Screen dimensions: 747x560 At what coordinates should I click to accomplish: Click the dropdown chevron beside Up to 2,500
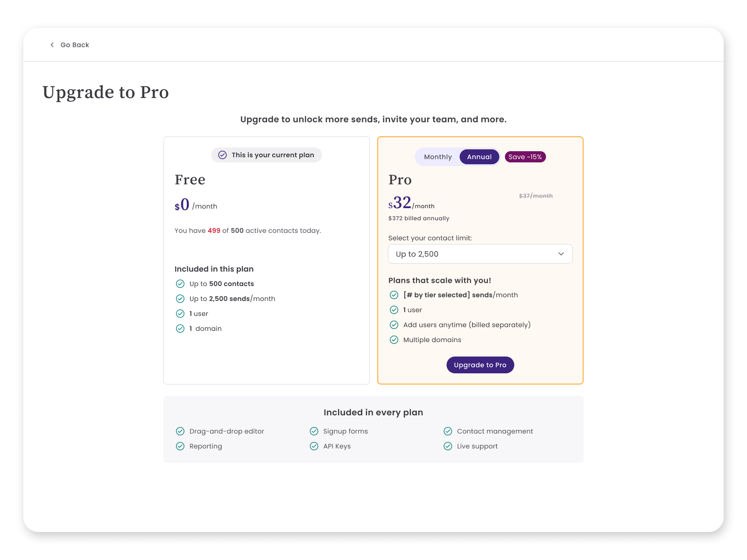[561, 254]
